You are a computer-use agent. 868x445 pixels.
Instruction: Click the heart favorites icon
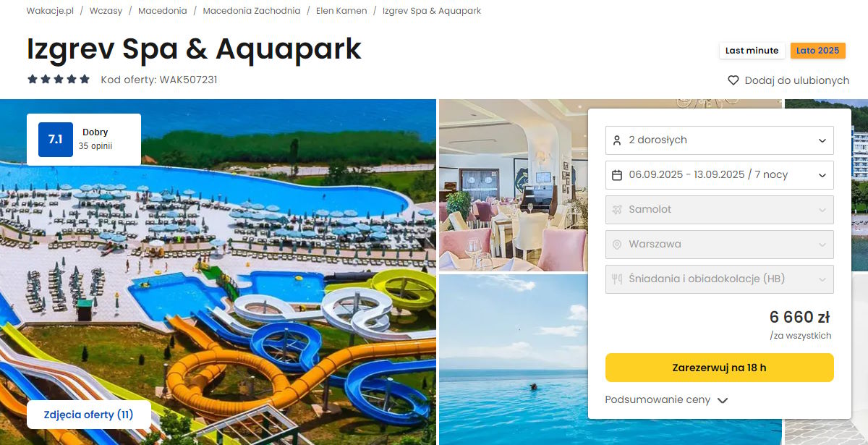pyautogui.click(x=733, y=80)
